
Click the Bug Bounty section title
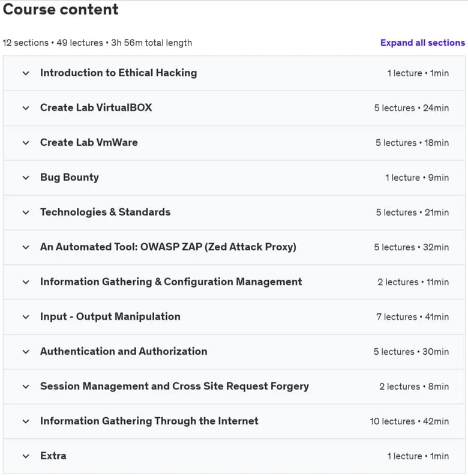70,177
